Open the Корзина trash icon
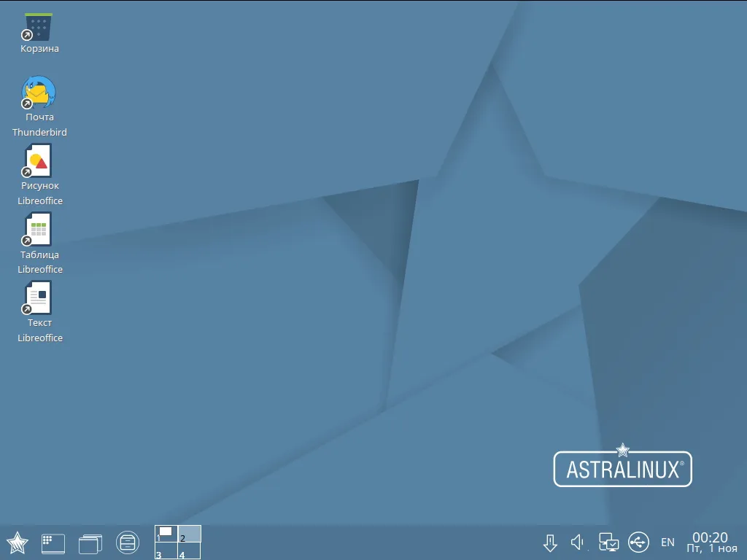This screenshot has height=560, width=747. click(38, 27)
